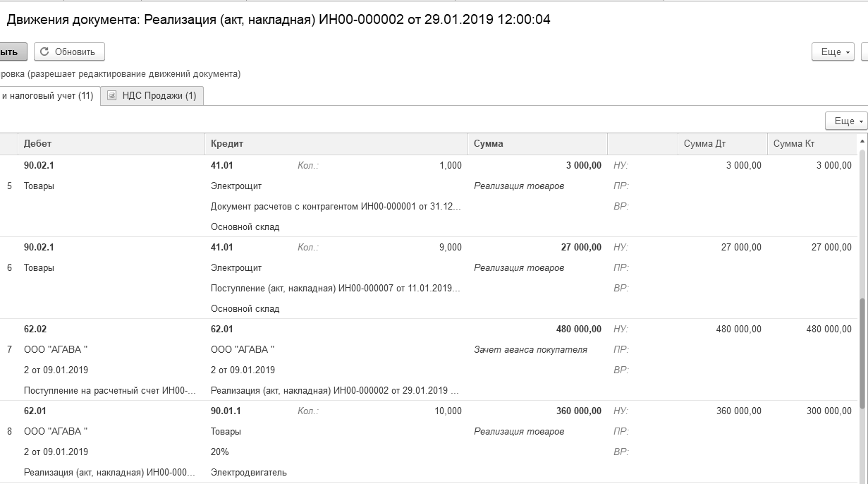Click the Кредит column header

pos(227,144)
